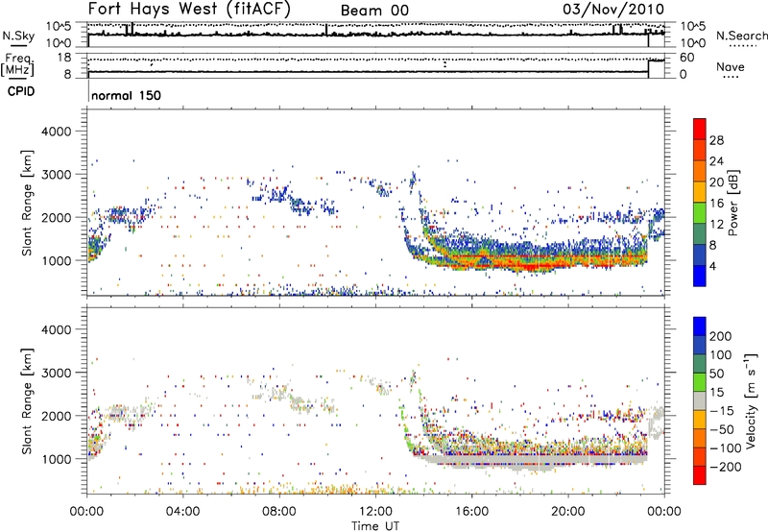
Task: Click the "20" tick on the power scale
Action: (716, 182)
